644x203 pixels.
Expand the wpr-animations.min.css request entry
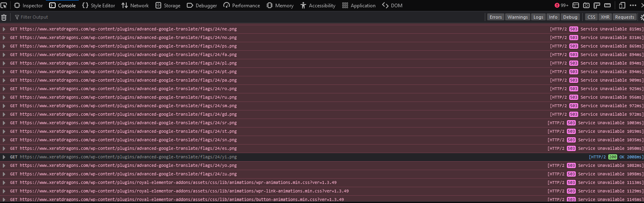coord(4,183)
